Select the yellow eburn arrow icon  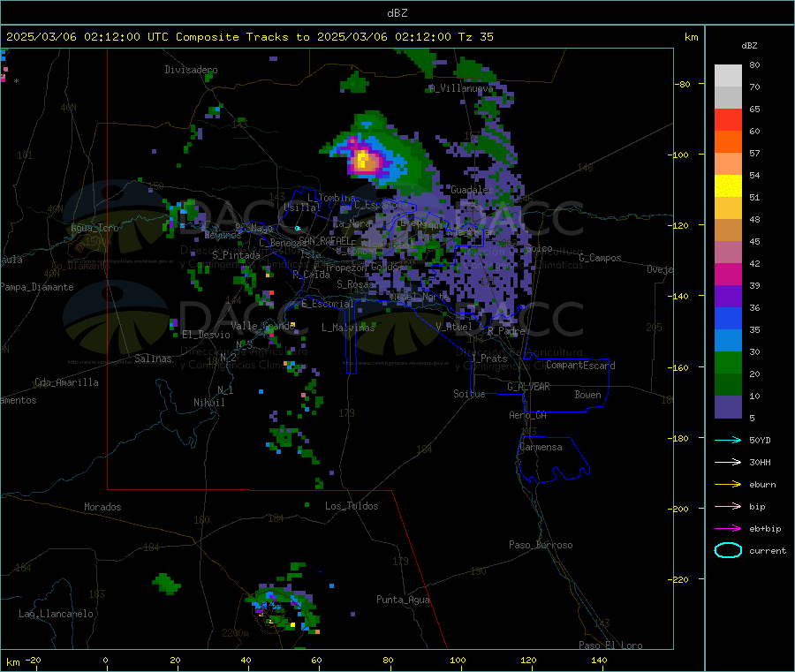coord(728,484)
